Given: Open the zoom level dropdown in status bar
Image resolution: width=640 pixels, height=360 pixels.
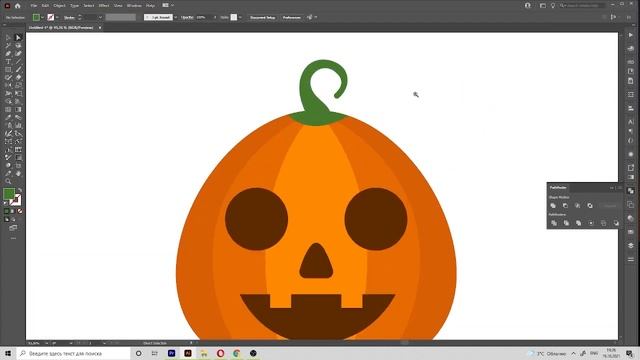Looking at the screenshot, I should coord(46,343).
